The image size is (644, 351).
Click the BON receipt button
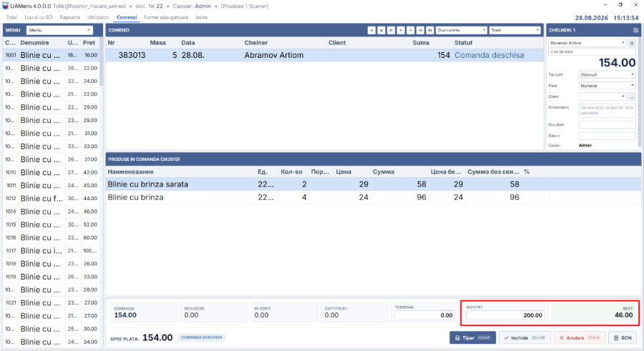coord(623,338)
